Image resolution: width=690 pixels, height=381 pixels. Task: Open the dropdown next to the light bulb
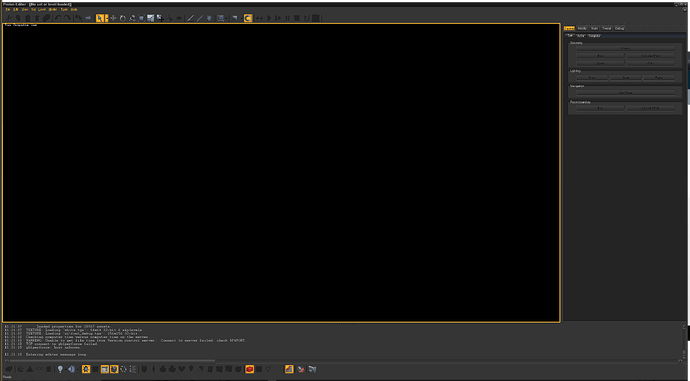click(x=66, y=369)
